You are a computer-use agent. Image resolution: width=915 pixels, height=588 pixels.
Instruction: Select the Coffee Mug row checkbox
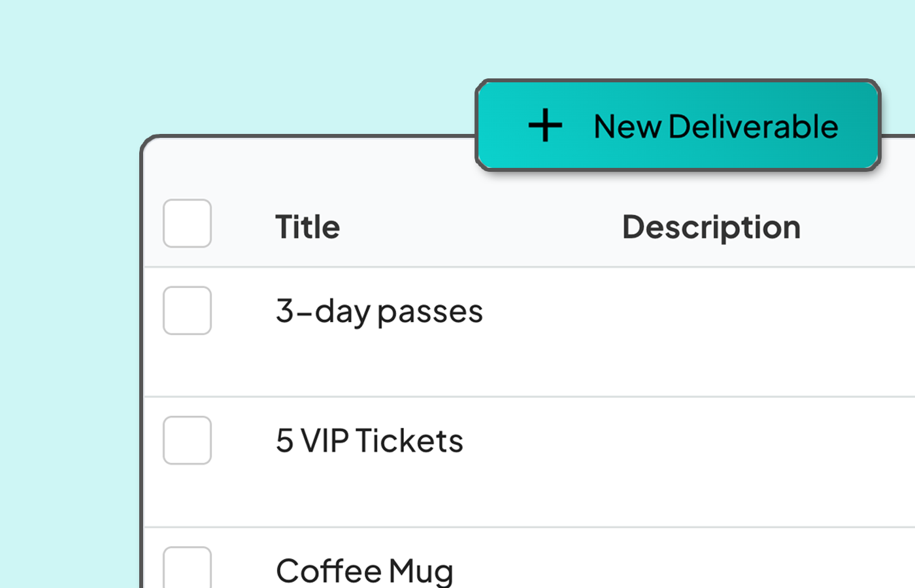click(187, 568)
